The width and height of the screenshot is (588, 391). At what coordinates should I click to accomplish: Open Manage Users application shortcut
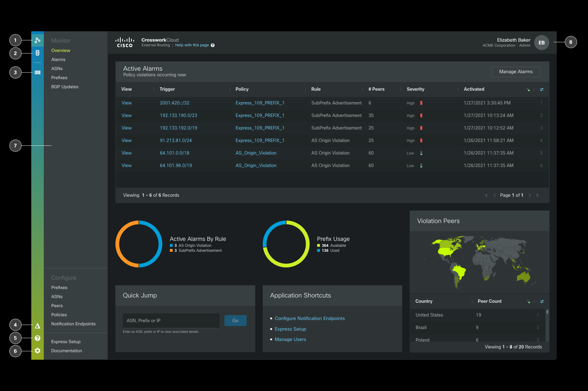(291, 339)
